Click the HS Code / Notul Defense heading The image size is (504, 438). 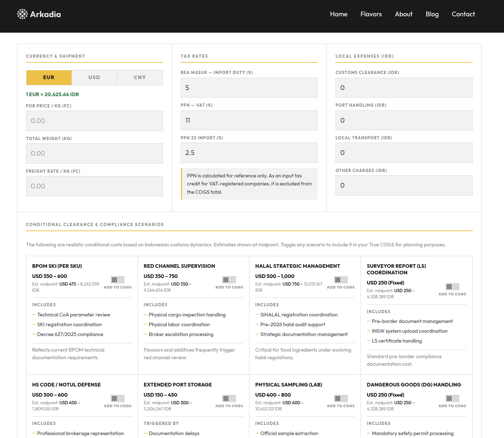pos(66,385)
